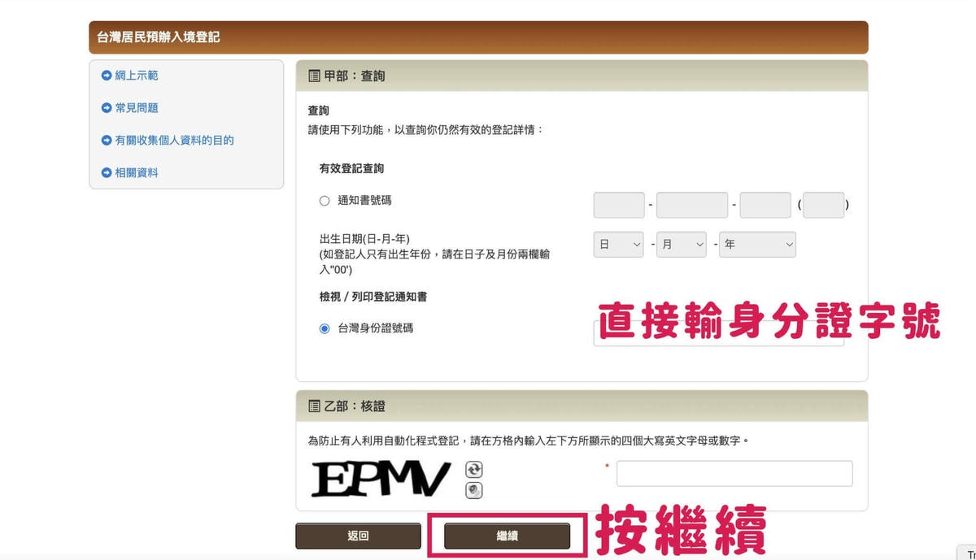Click the EPMV captcha image
Image resolution: width=976 pixels, height=560 pixels.
click(381, 479)
